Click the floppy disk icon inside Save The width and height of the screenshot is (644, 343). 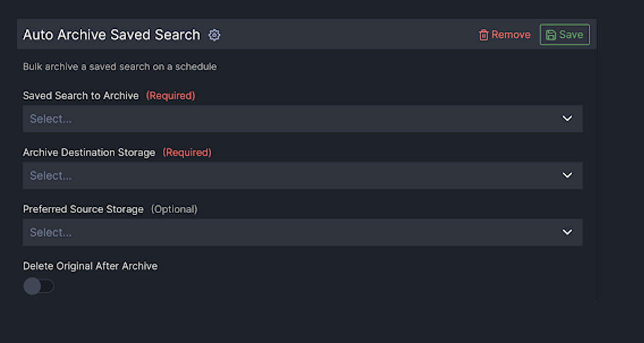pyautogui.click(x=551, y=35)
